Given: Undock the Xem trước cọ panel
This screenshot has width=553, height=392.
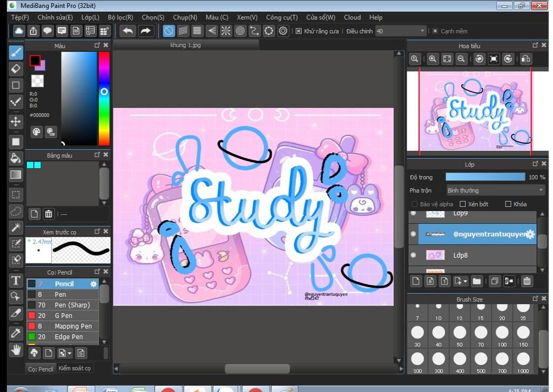Looking at the screenshot, I should coord(97,232).
